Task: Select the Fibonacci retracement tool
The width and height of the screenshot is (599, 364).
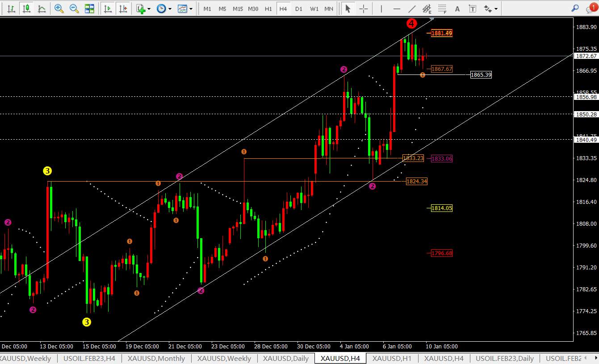Action: 442,8
